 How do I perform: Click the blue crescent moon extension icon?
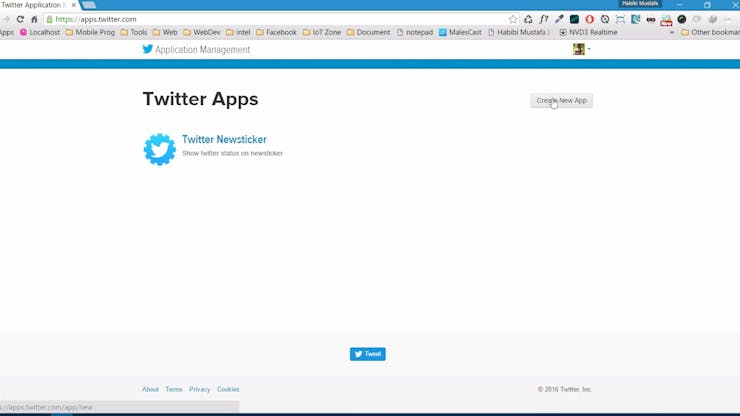click(636, 19)
